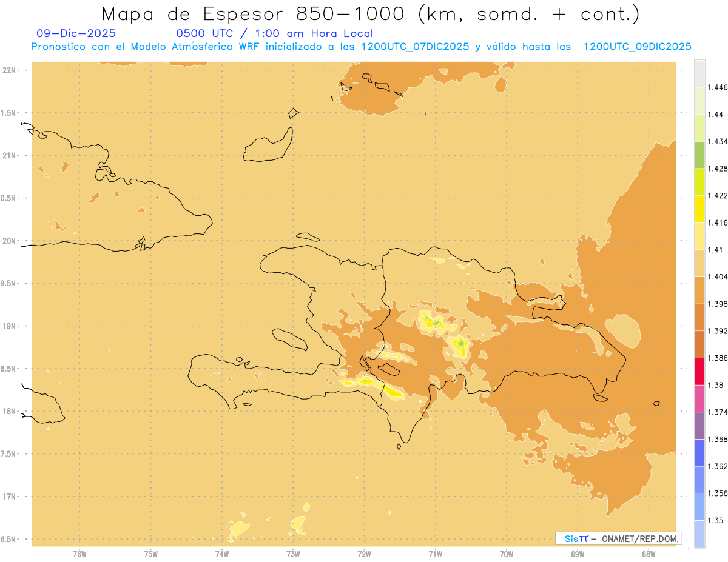Click the colorbar value 1.386
This screenshot has height=562, width=728.
pyautogui.click(x=718, y=358)
